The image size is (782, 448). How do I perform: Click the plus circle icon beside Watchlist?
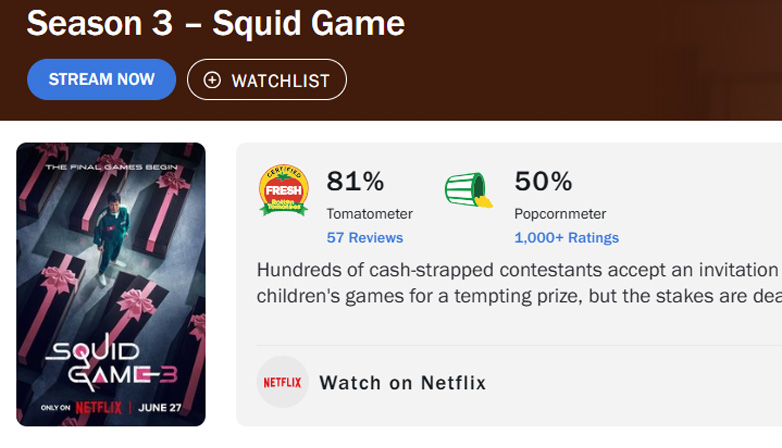coord(212,80)
